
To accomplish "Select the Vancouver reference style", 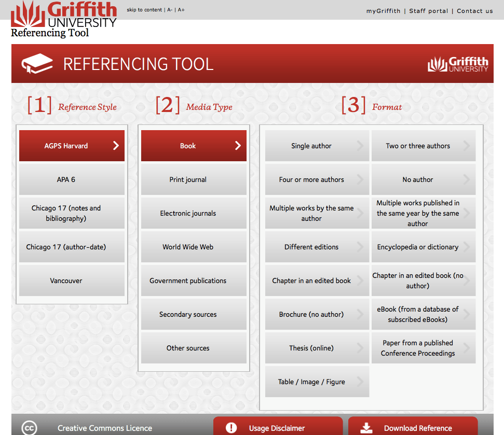I will pos(72,280).
